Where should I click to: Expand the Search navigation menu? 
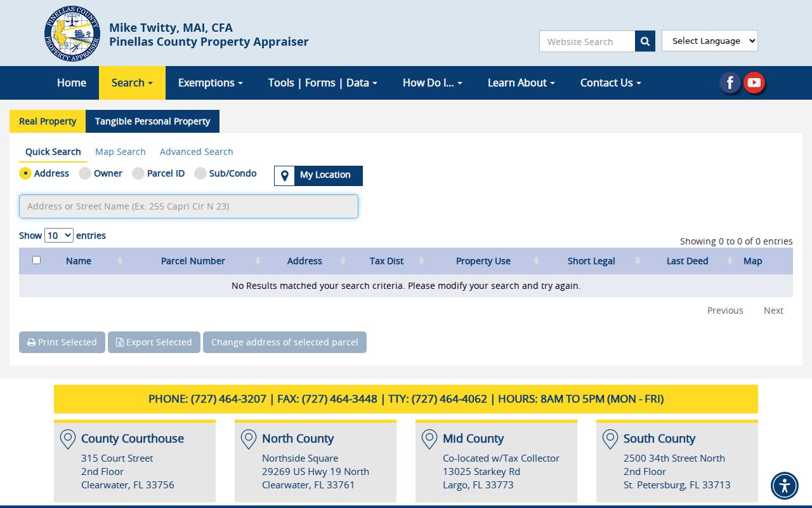pyautogui.click(x=132, y=83)
